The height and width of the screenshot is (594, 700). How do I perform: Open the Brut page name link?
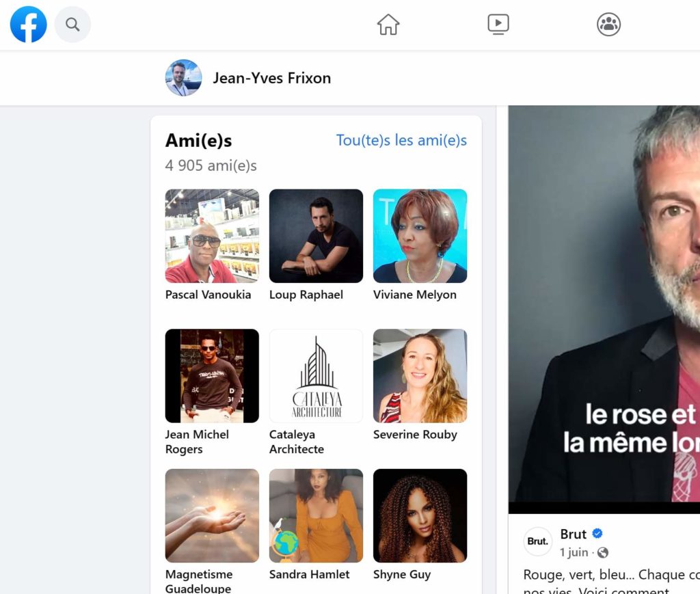574,534
